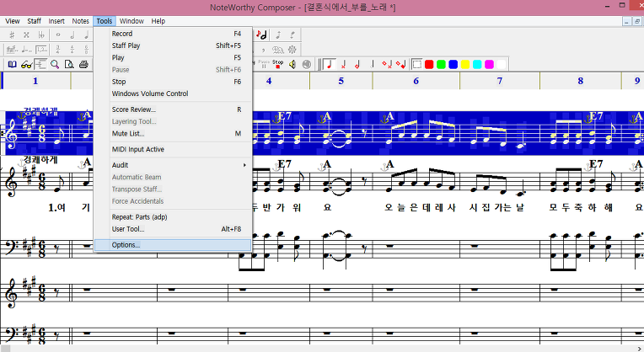Image resolution: width=644 pixels, height=352 pixels.
Task: Select Play F5 in the Tools menu
Action: pyautogui.click(x=173, y=57)
